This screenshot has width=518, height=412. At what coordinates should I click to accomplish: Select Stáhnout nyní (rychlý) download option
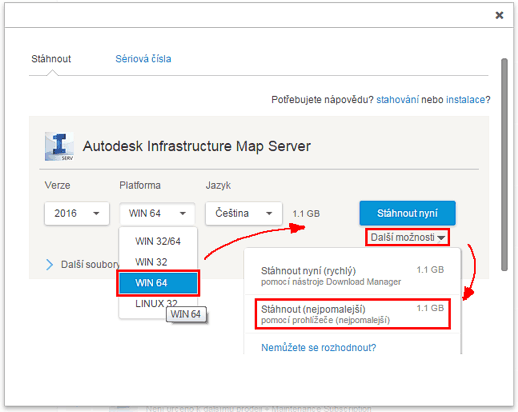(353, 276)
